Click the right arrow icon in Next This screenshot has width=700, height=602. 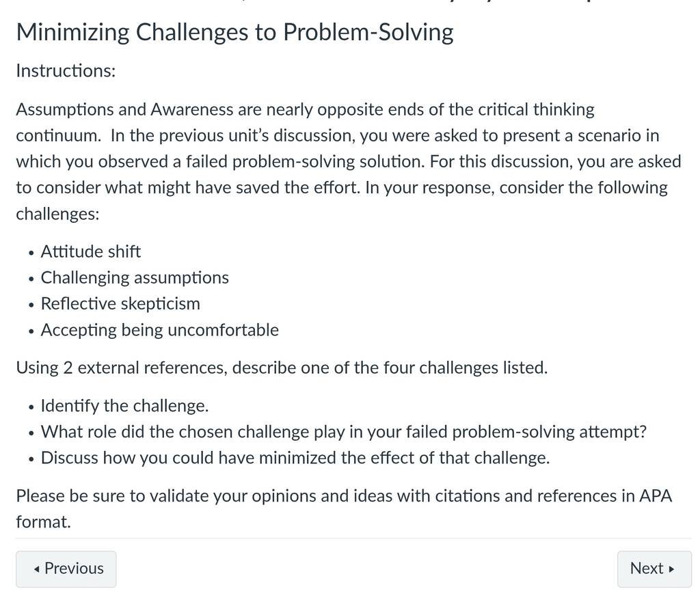point(671,569)
